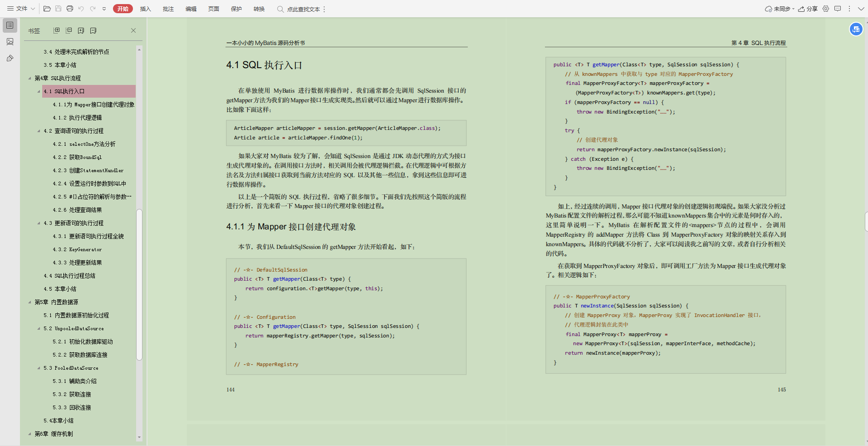Click the delete bookmark icon
Viewport: 868px width, 446px height.
click(x=93, y=30)
